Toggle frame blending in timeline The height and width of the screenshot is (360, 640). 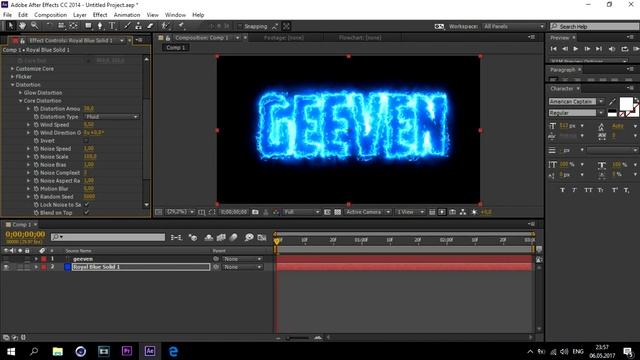[221, 237]
